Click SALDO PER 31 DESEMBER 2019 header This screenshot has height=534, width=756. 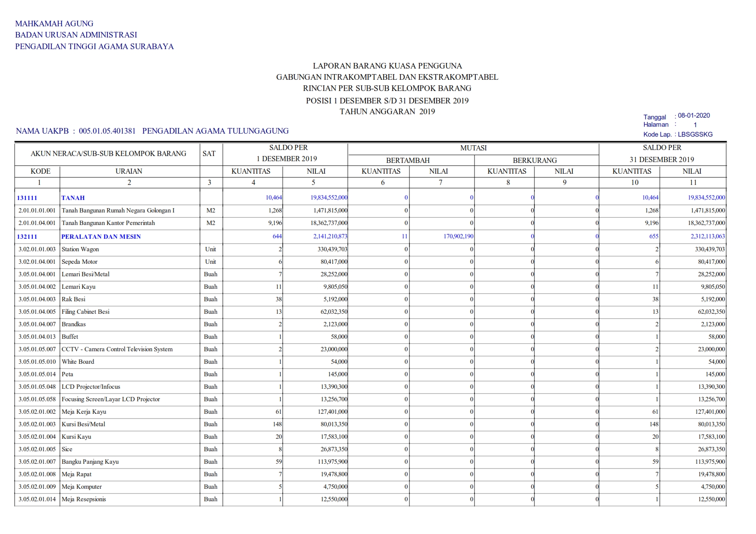(662, 153)
